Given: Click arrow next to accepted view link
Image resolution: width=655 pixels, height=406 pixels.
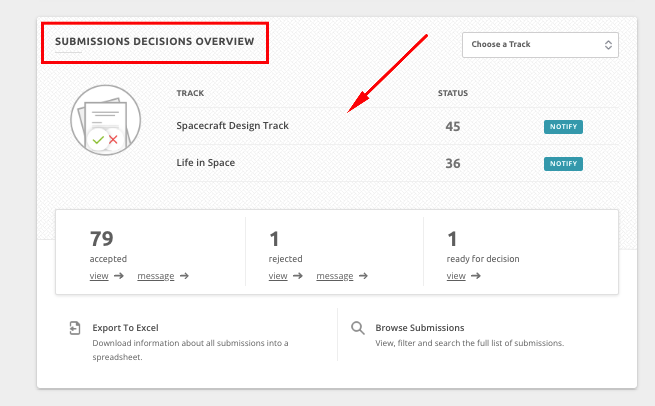Looking at the screenshot, I should [x=119, y=276].
